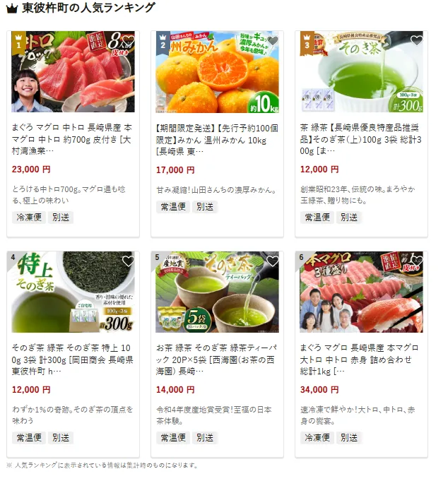The height and width of the screenshot is (481, 448).
Task: Click the crown icon beside ranking heading
Action: (12, 8)
